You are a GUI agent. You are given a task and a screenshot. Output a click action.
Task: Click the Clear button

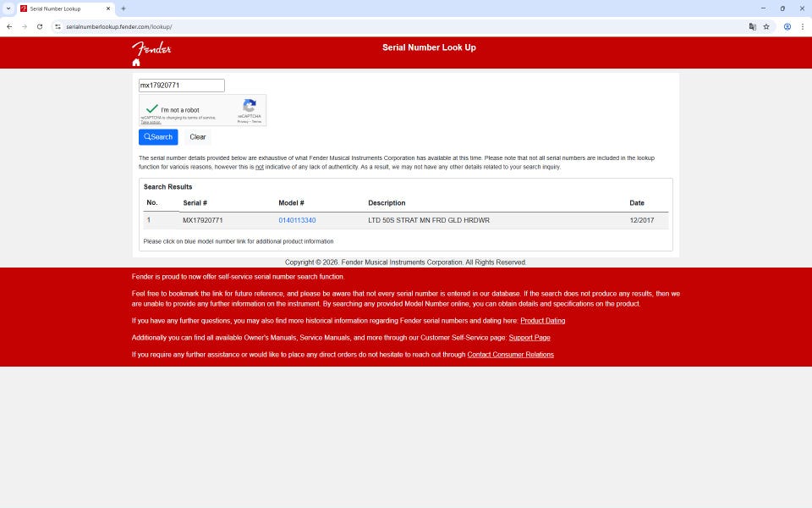197,137
